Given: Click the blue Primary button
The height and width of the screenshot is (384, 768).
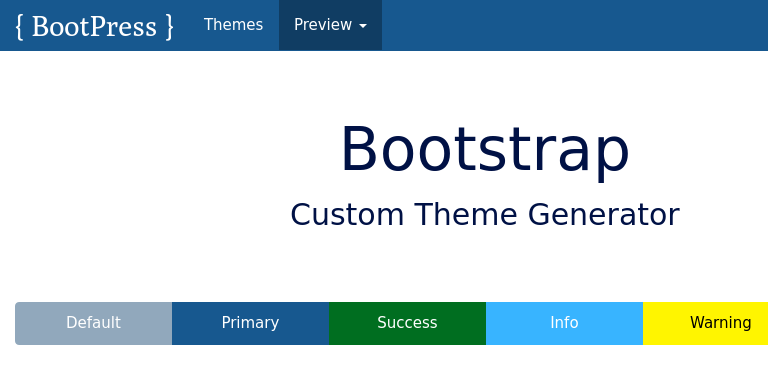Looking at the screenshot, I should 250,323.
